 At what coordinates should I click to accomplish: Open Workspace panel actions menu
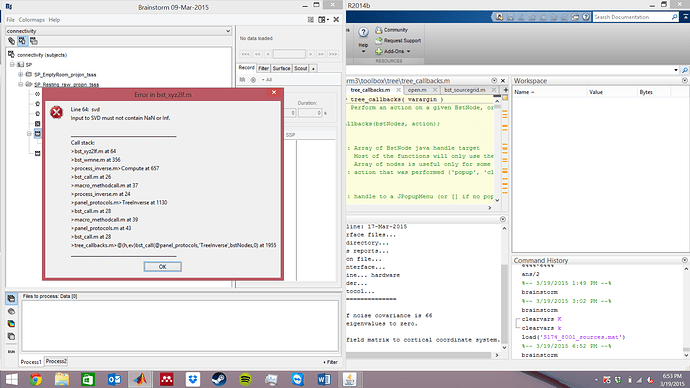point(684,81)
